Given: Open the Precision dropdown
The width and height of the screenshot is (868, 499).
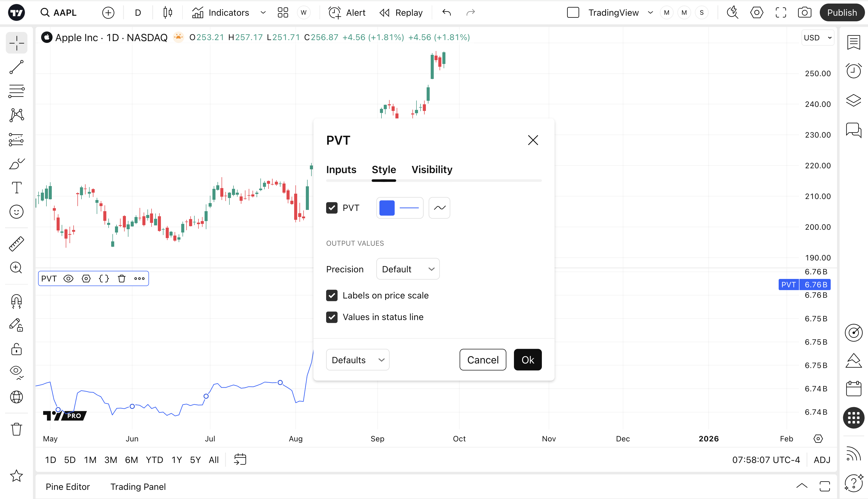Looking at the screenshot, I should 407,269.
